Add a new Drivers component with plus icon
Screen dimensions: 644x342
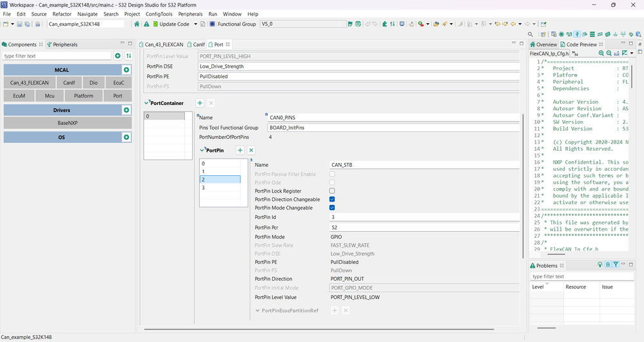point(126,110)
